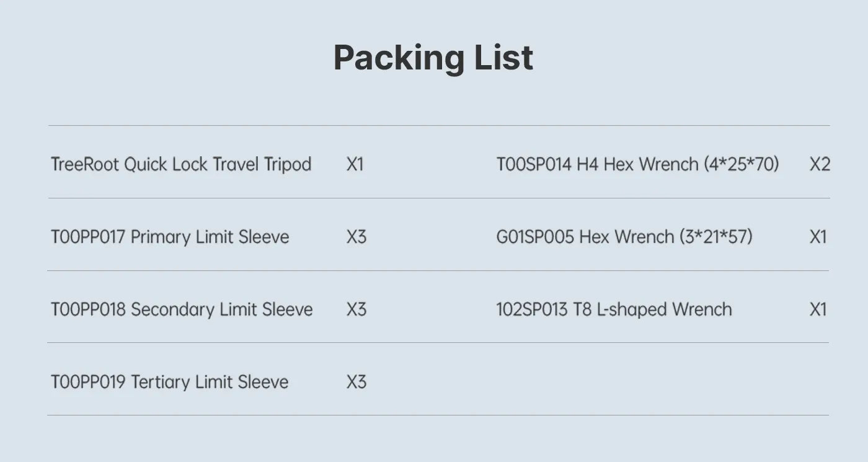Image resolution: width=868 pixels, height=462 pixels.
Task: Select the Tertiary Limit Sleeve label
Action: click(209, 382)
